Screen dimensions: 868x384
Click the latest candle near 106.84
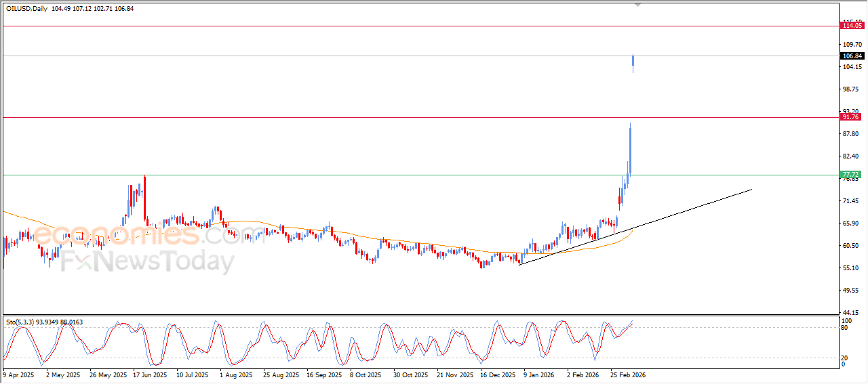pos(633,63)
